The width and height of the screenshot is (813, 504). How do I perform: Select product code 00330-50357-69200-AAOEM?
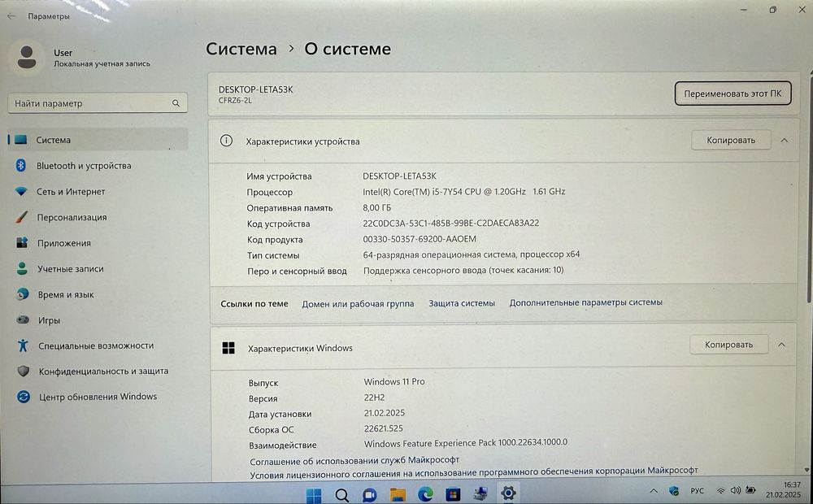(419, 239)
